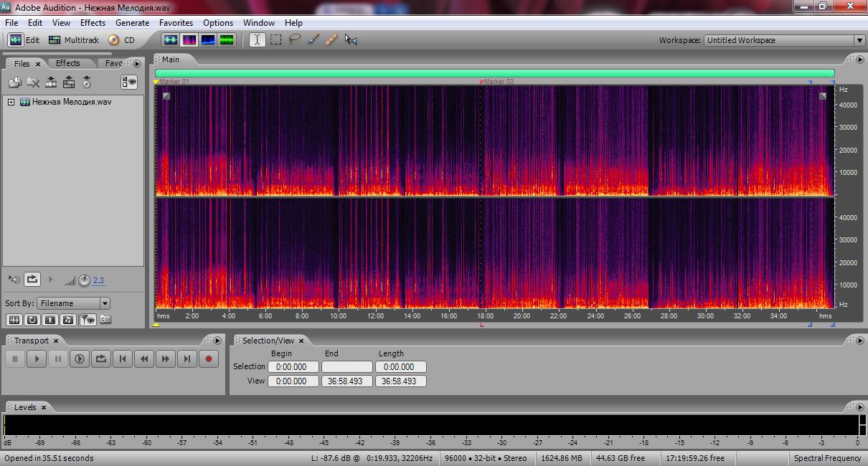The width and height of the screenshot is (868, 466).
Task: Switch to CD view
Action: coord(121,40)
